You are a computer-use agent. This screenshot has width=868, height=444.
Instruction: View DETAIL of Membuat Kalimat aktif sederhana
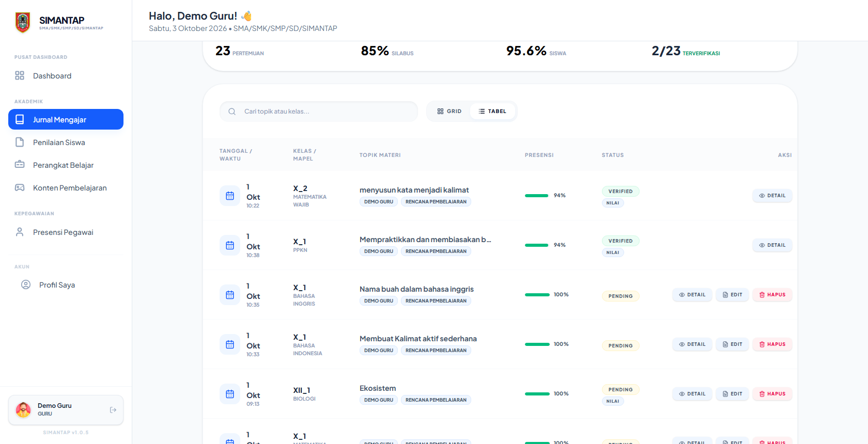pyautogui.click(x=692, y=344)
